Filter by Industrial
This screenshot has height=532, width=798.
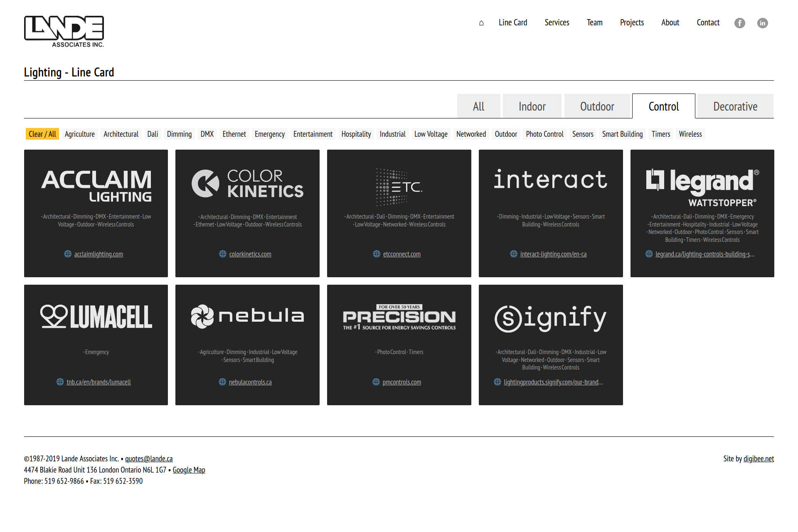[392, 134]
